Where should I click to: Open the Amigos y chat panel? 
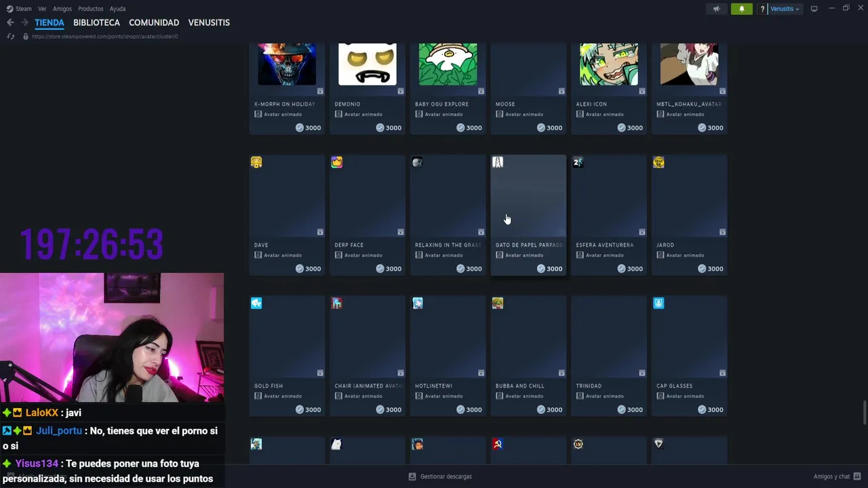tap(837, 476)
